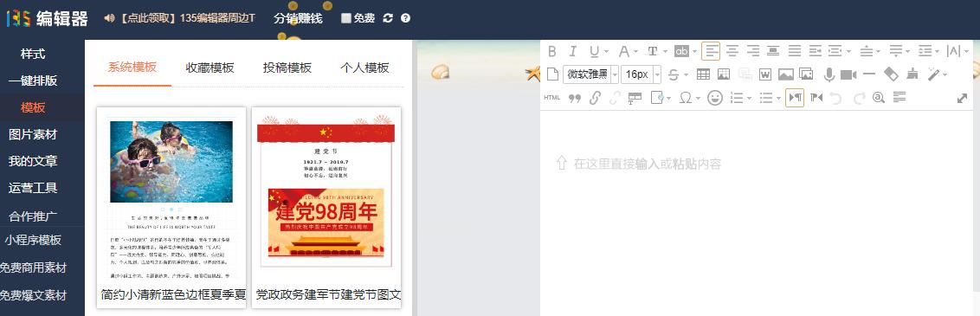Viewport: 980px width, 316px height.
Task: Insert video with camera icon
Action: click(x=848, y=74)
